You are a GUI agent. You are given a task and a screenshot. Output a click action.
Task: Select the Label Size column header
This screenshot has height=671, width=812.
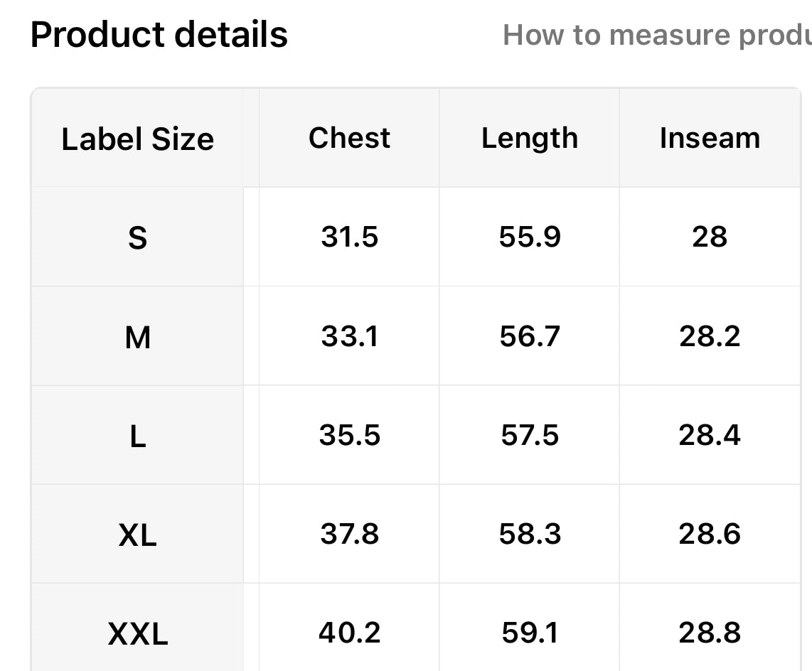(x=137, y=139)
